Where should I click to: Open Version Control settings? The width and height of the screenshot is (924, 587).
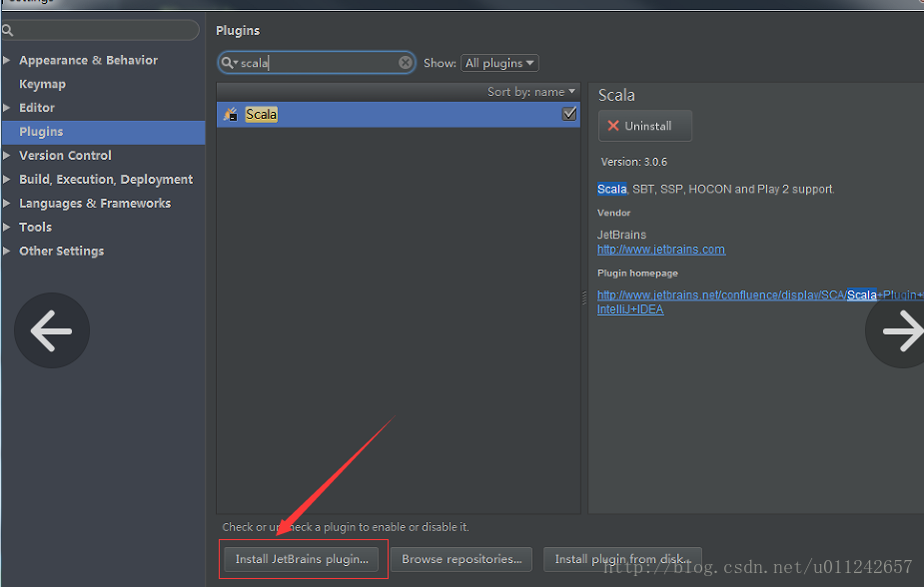point(65,156)
